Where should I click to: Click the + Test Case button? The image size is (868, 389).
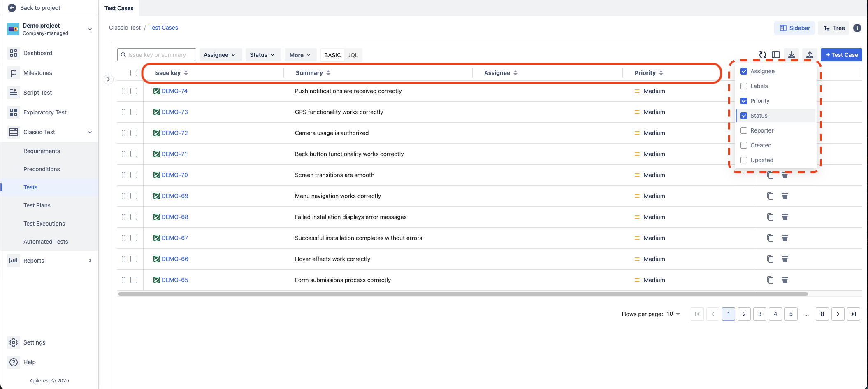coord(841,55)
